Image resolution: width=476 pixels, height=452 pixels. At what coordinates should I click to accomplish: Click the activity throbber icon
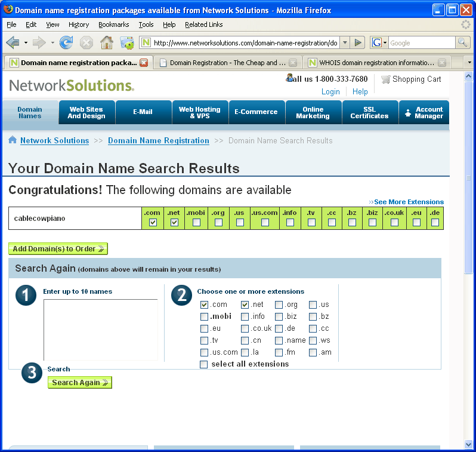pos(466,24)
